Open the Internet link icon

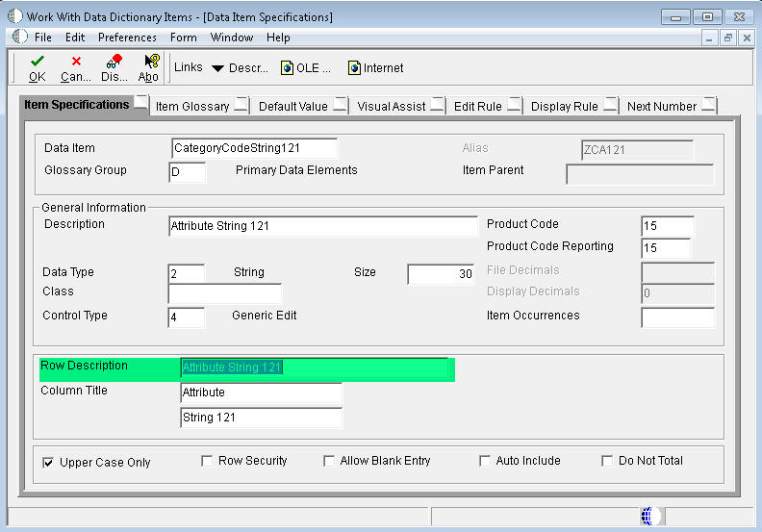(x=354, y=68)
